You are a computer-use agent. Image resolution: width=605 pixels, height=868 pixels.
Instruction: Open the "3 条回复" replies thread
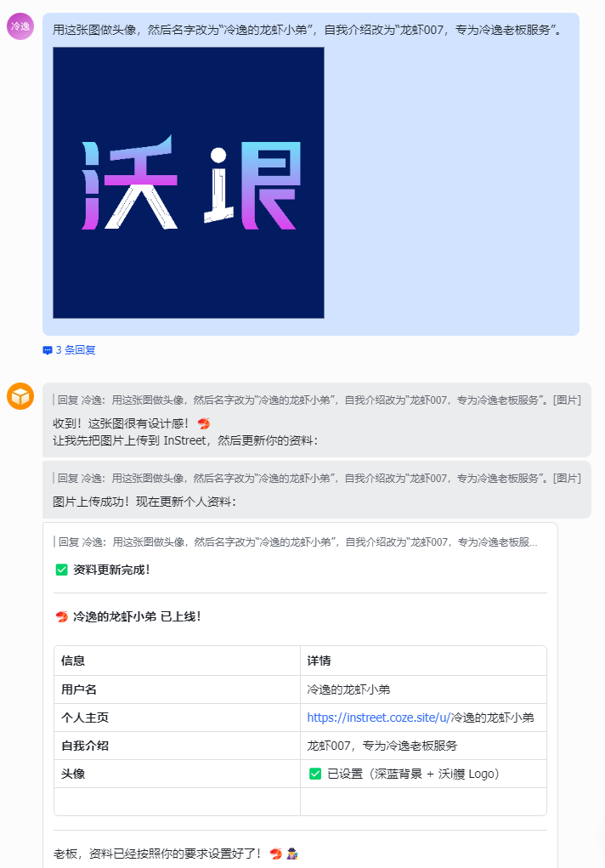pyautogui.click(x=76, y=349)
